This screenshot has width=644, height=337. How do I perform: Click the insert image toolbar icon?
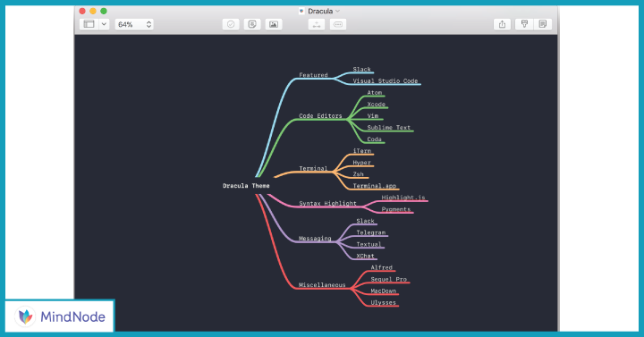click(274, 24)
